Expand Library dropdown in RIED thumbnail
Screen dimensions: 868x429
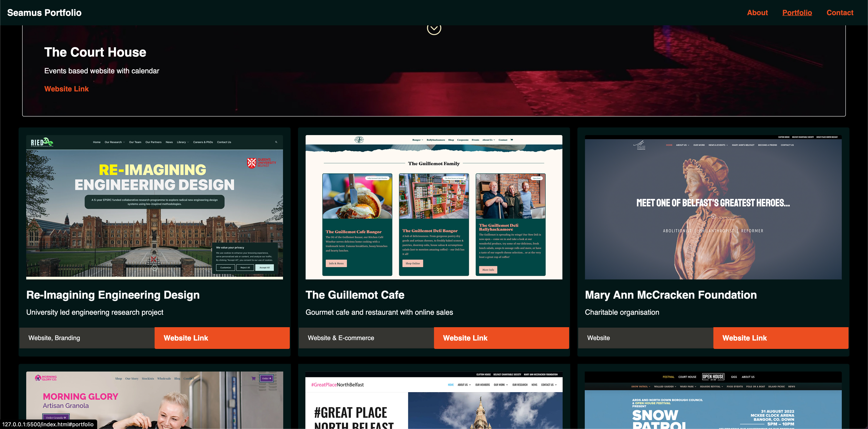[x=183, y=142]
